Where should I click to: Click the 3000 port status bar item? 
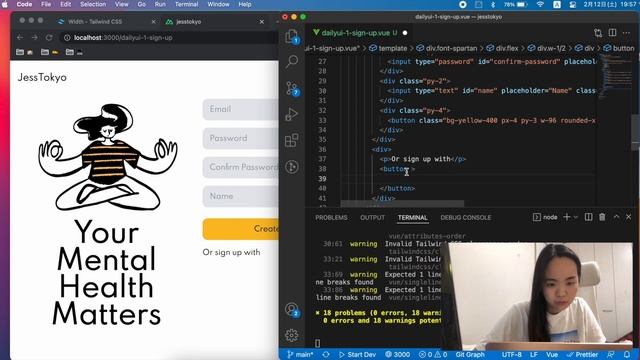pos(398,354)
